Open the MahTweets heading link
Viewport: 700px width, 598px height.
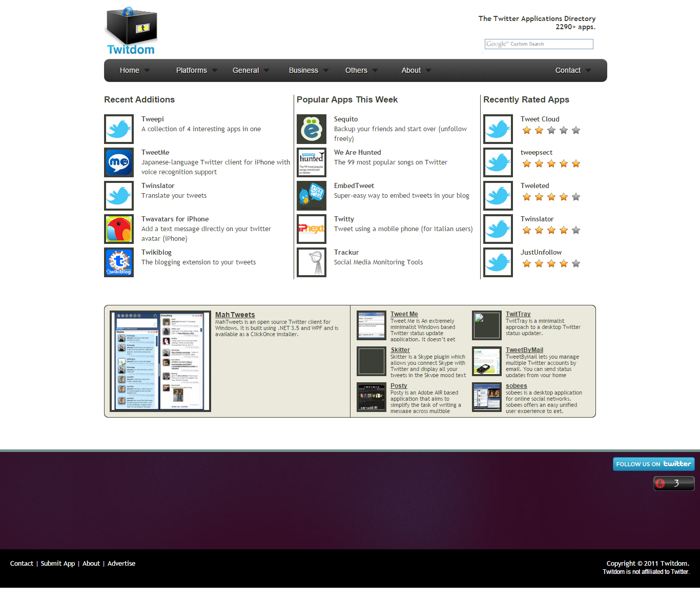(x=235, y=315)
